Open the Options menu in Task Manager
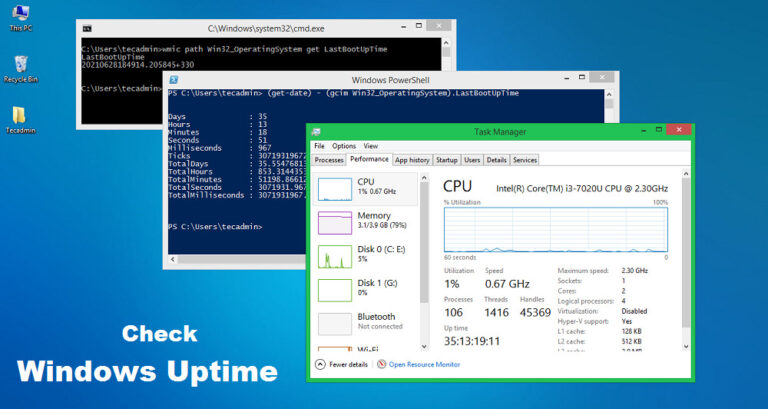Screen dimensions: 768x409 click(343, 146)
